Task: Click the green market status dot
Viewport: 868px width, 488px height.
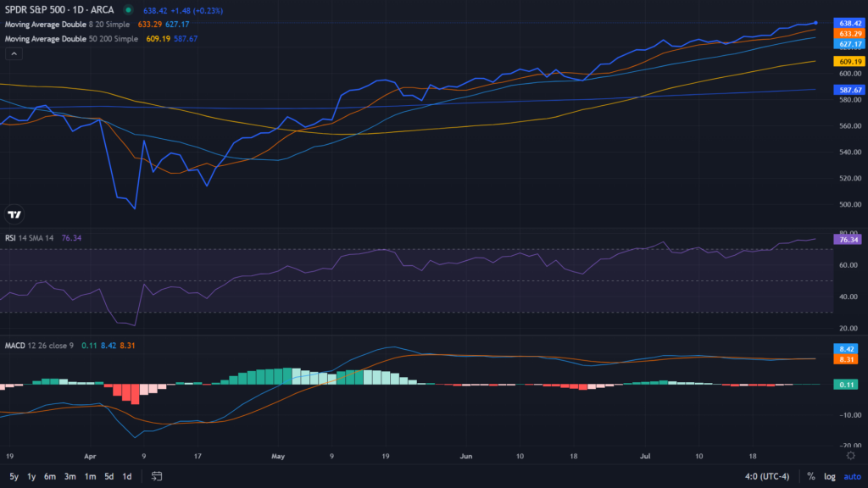Action: [x=129, y=10]
